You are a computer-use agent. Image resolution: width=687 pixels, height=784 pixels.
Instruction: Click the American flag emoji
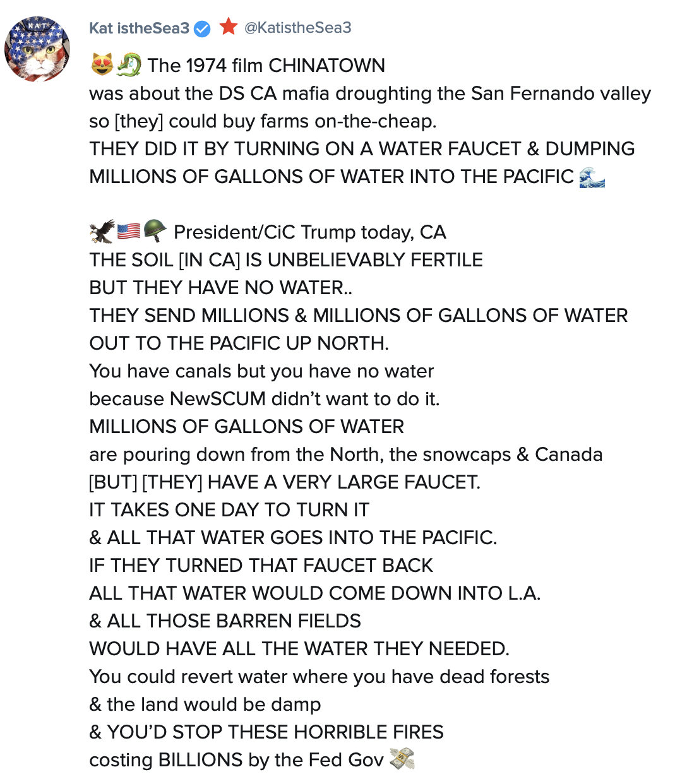tap(129, 232)
